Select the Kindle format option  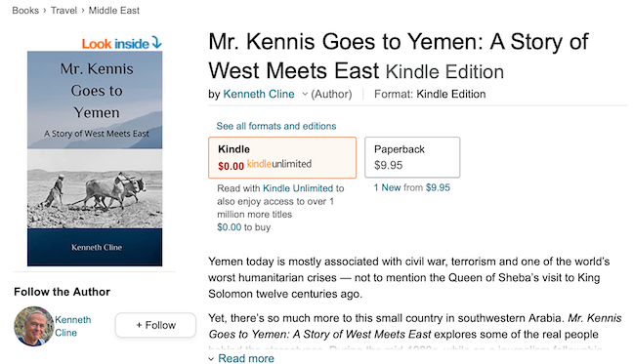282,158
